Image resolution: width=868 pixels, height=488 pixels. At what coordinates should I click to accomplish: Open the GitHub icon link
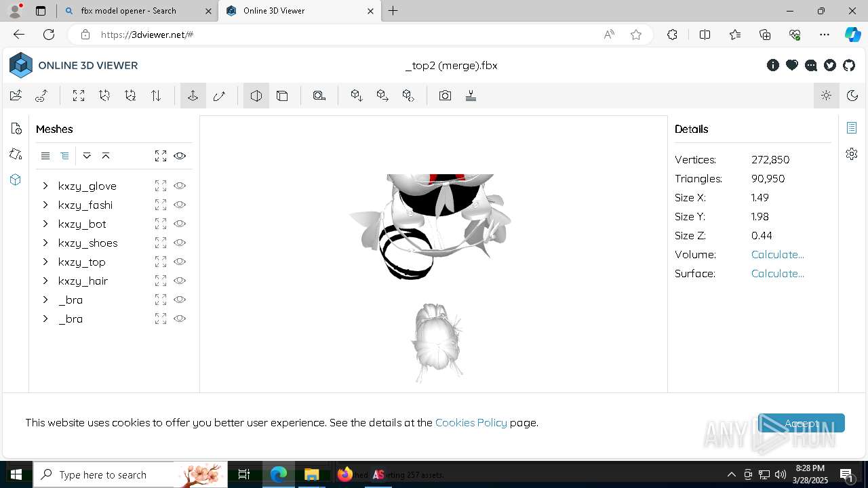pos(849,65)
